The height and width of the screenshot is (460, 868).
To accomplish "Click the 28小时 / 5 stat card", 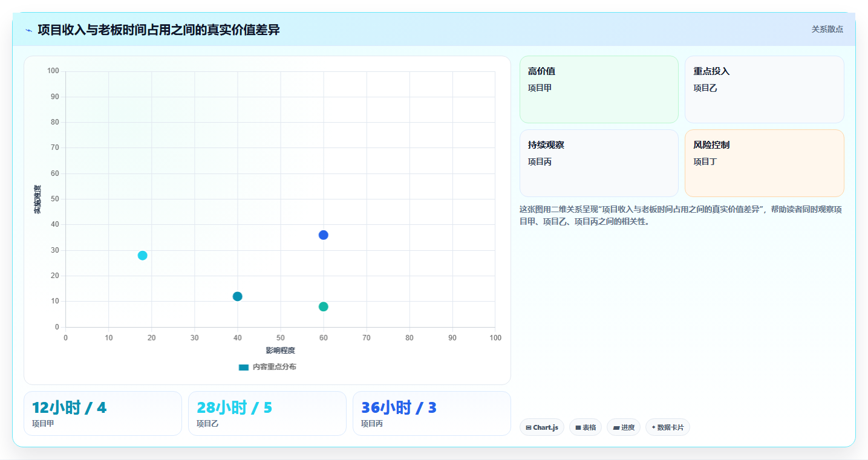I will pos(267,413).
